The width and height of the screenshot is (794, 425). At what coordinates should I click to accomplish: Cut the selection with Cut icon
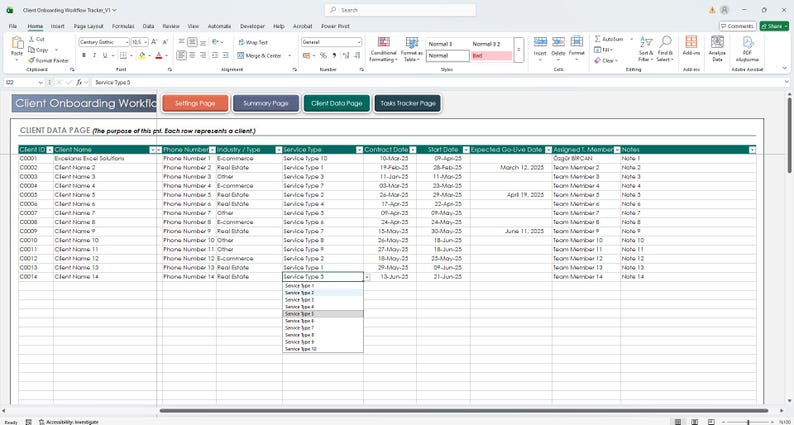click(32, 39)
